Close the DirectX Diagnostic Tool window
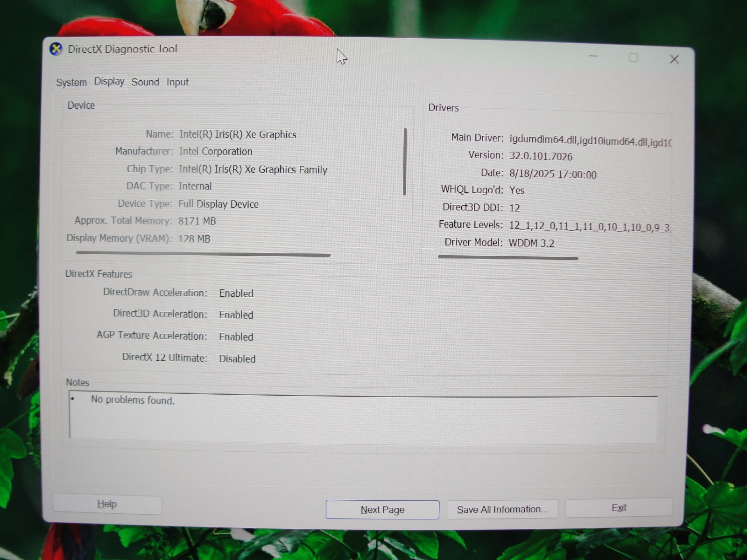Viewport: 747px width, 560px height. tap(674, 59)
